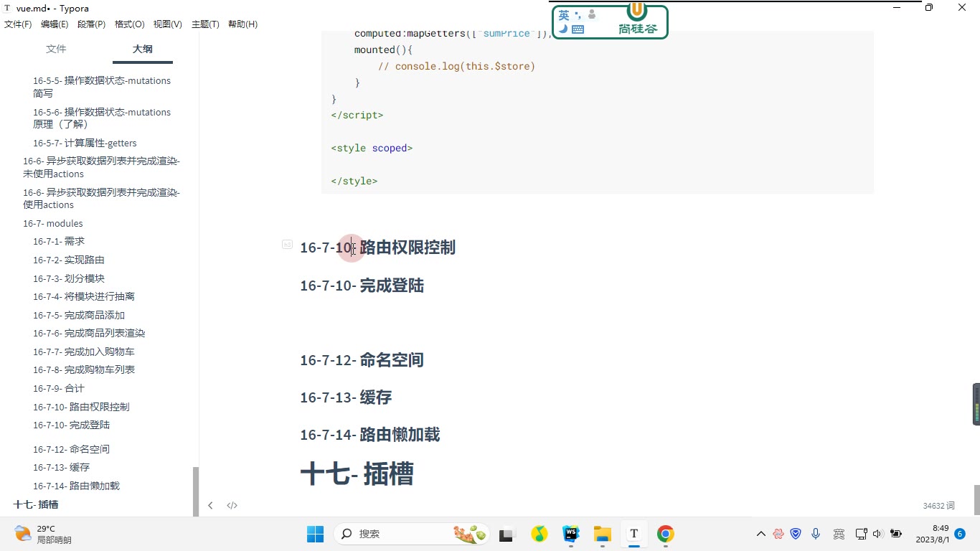Click the microphone tray icon

click(816, 534)
